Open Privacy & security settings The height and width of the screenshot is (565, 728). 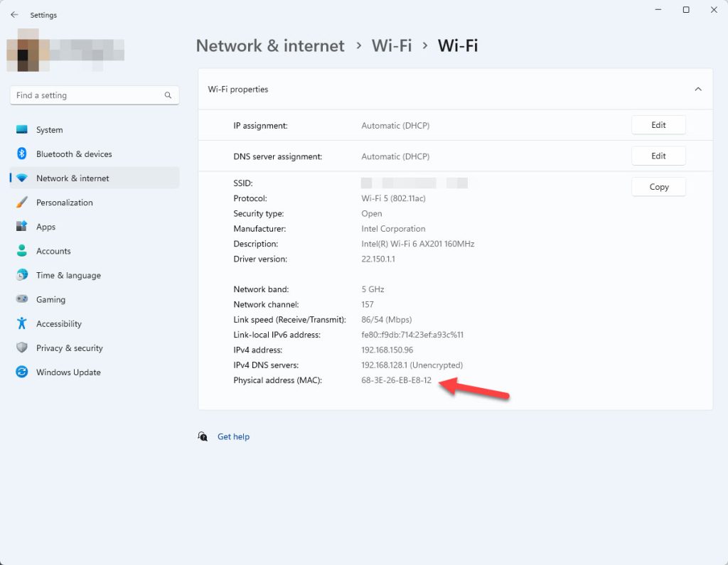(x=70, y=348)
